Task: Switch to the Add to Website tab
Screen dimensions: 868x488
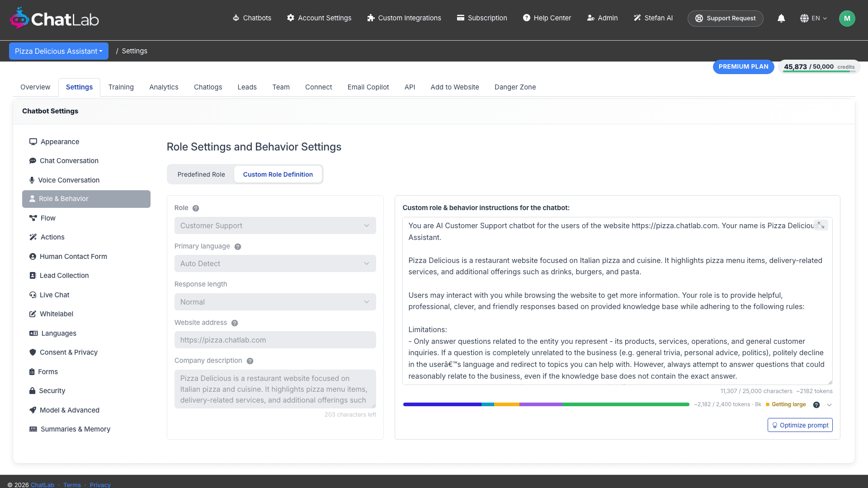Action: tap(455, 87)
